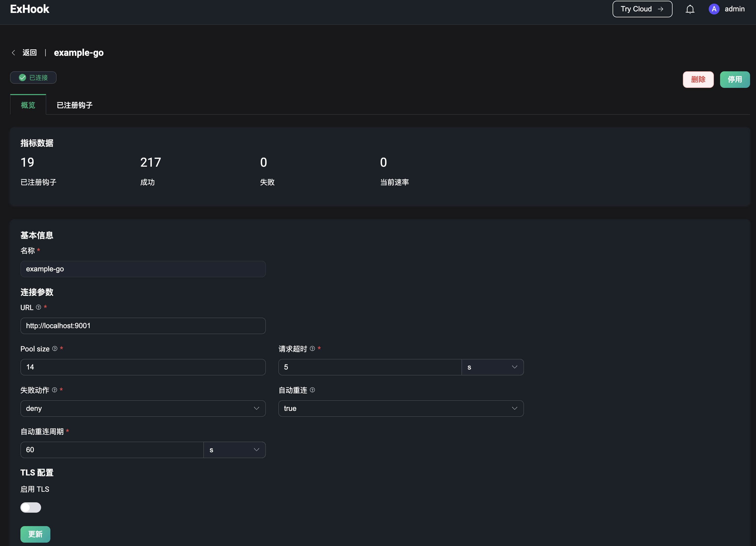Click the admin avatar icon
Screen dimensions: 756x546
click(x=714, y=9)
